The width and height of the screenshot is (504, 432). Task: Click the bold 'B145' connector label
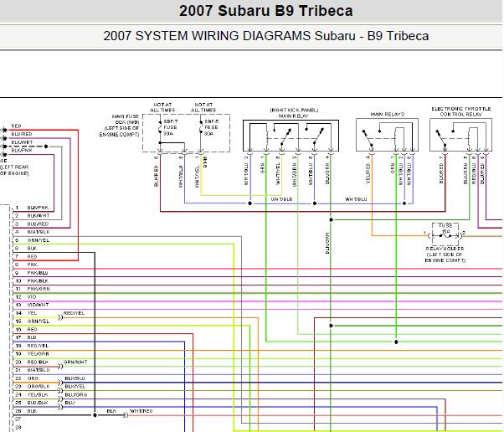tap(205, 162)
